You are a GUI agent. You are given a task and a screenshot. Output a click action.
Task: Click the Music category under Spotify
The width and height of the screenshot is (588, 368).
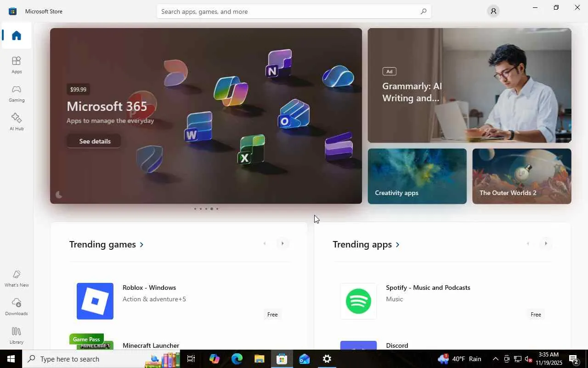click(x=394, y=299)
